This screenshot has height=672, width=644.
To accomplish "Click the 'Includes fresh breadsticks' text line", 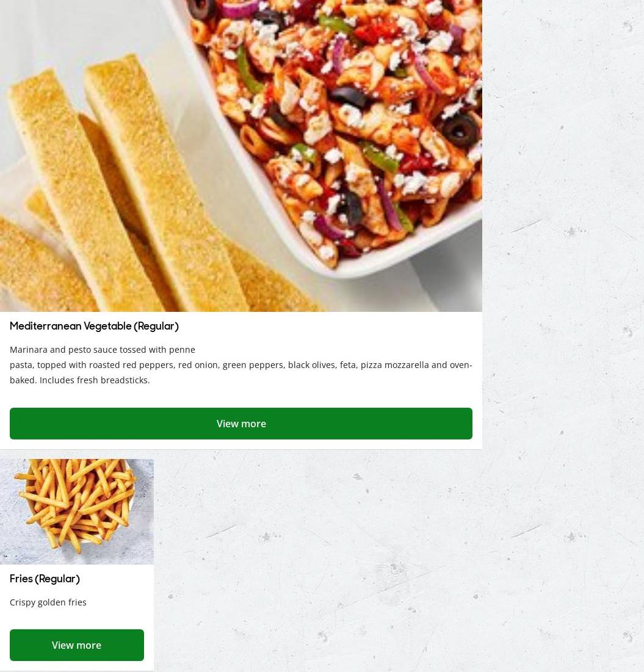I will pyautogui.click(x=95, y=380).
